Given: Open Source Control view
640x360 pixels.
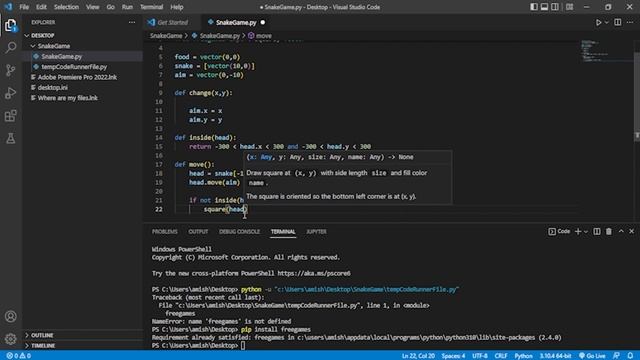Looking at the screenshot, I should (11, 70).
